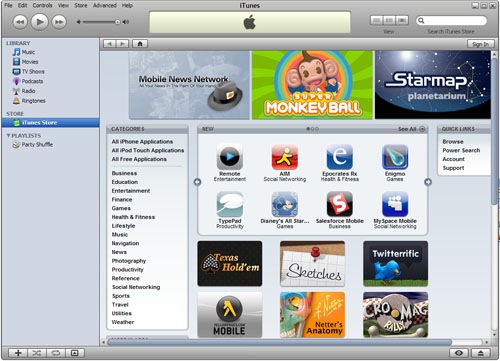The height and width of the screenshot is (361, 500).
Task: Click the eject disc button
Action: tap(480, 353)
